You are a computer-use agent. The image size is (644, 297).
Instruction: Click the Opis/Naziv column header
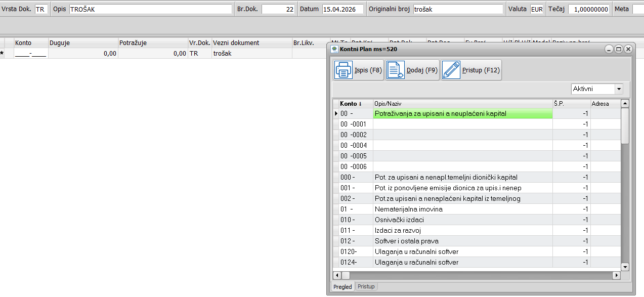click(462, 104)
